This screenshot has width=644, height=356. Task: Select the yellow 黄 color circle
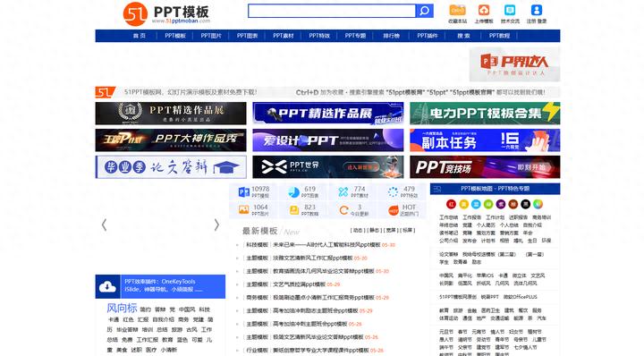[x=463, y=204]
